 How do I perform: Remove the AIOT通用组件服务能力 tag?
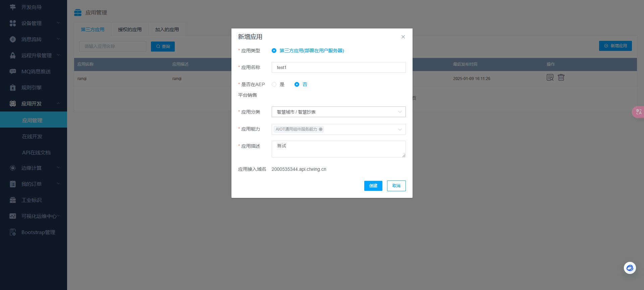(321, 129)
